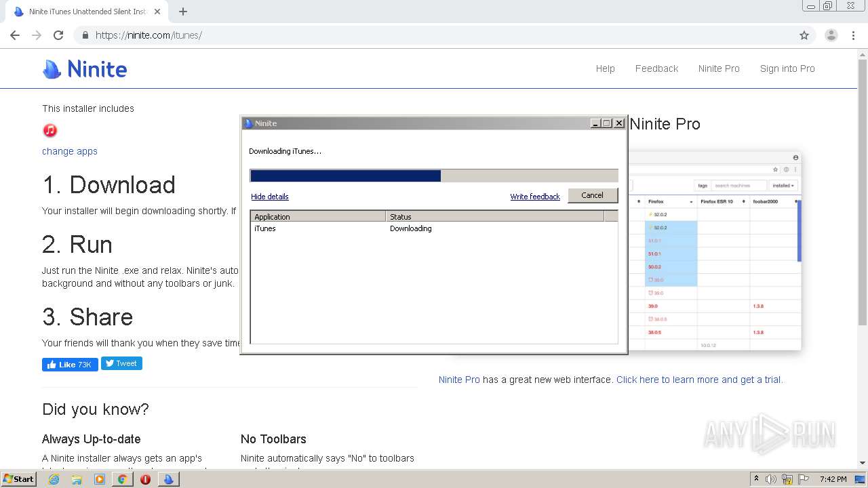Open the Chrome profile avatar

click(831, 35)
